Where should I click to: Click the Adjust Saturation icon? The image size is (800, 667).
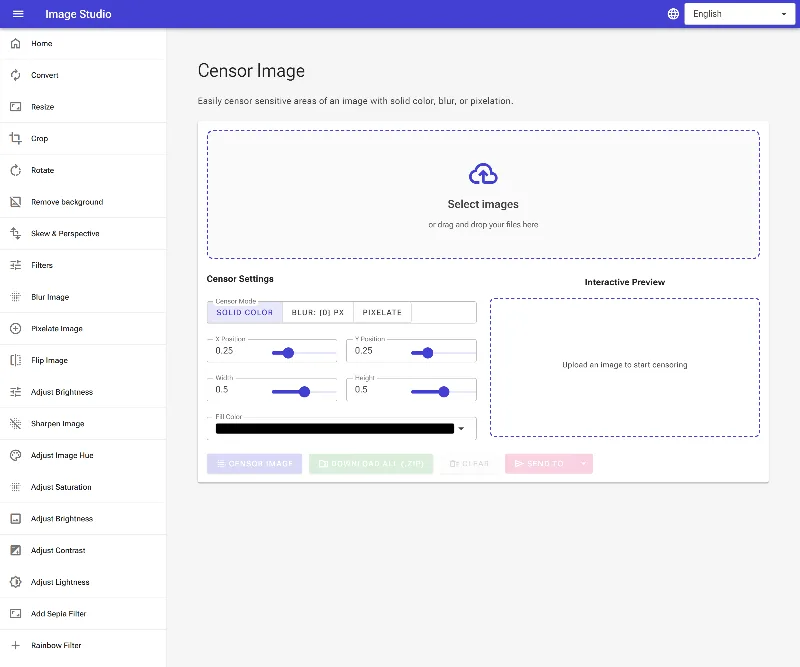point(16,487)
